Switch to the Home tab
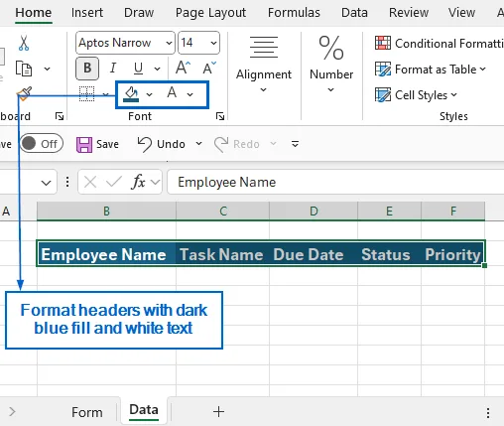Viewport: 504px width, 426px height. coord(34,13)
